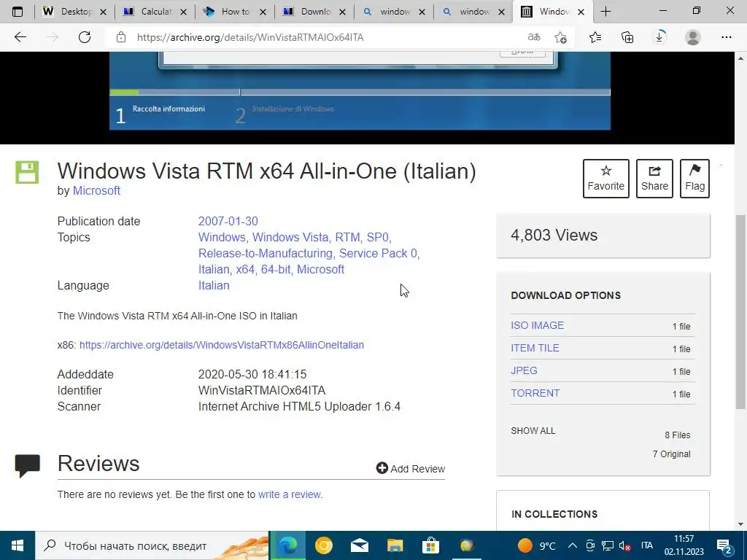Screen dimensions: 747x560
Task: Reload the page with Refresh icon
Action: [85, 37]
